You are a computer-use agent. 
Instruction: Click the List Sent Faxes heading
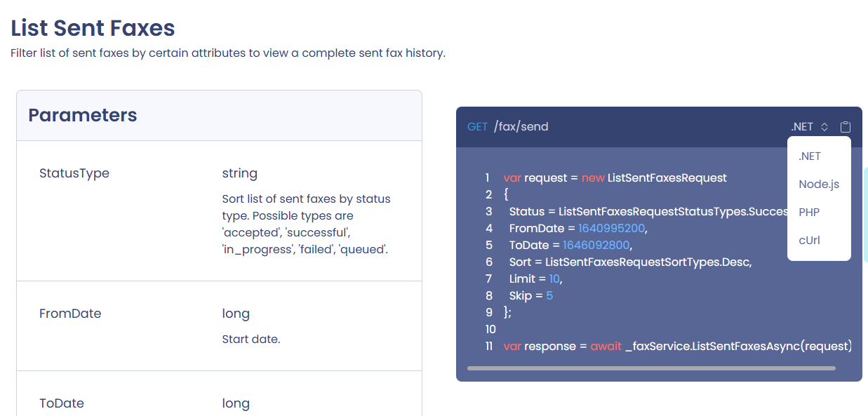coord(93,28)
